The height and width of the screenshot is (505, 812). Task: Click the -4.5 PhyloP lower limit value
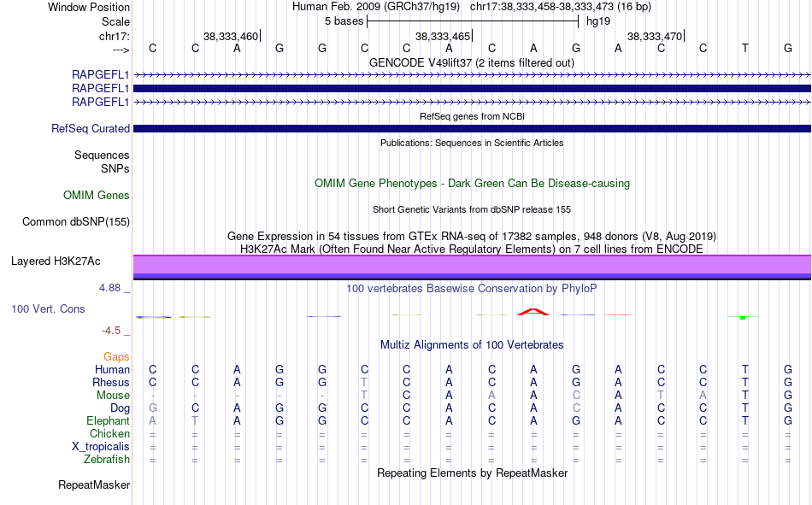[x=111, y=331]
